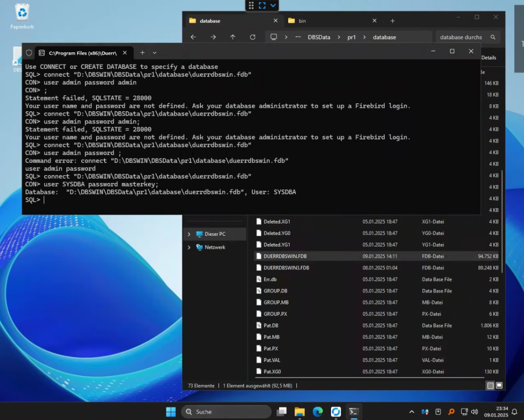Open the Terminal from the taskbar
This screenshot has width=524, height=420.
pos(353,412)
